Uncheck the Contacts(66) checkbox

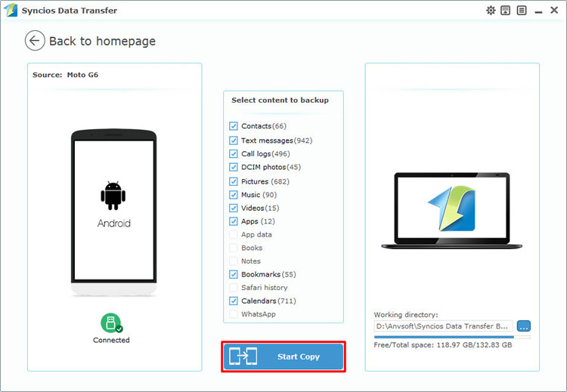click(234, 126)
